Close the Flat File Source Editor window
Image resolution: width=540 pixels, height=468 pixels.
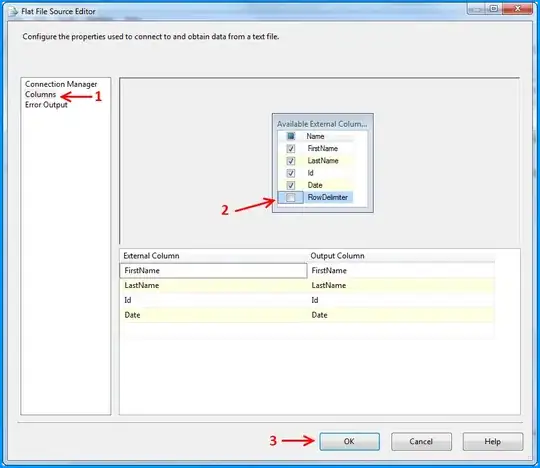click(x=517, y=9)
